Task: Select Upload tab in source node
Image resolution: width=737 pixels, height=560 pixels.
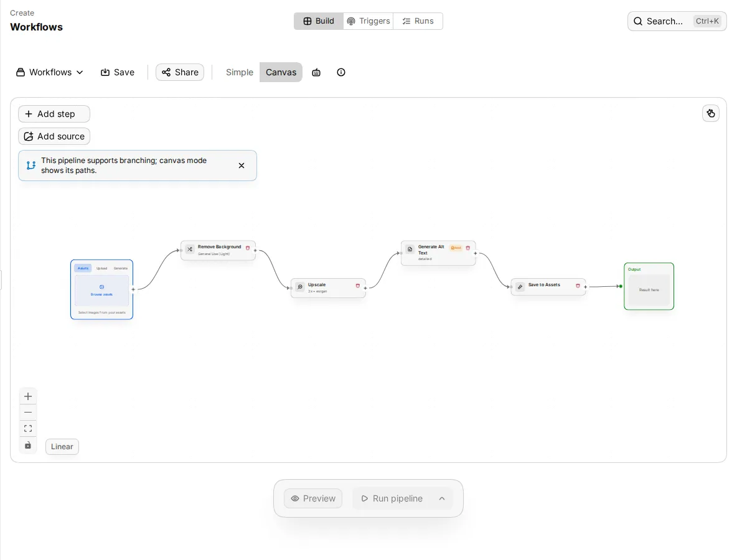Action: click(101, 268)
